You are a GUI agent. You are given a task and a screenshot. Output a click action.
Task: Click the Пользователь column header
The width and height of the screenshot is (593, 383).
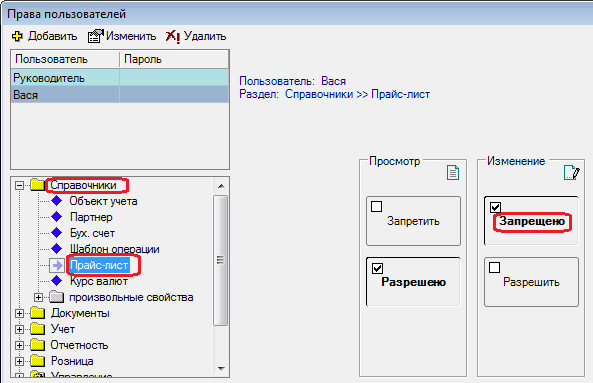(65, 59)
